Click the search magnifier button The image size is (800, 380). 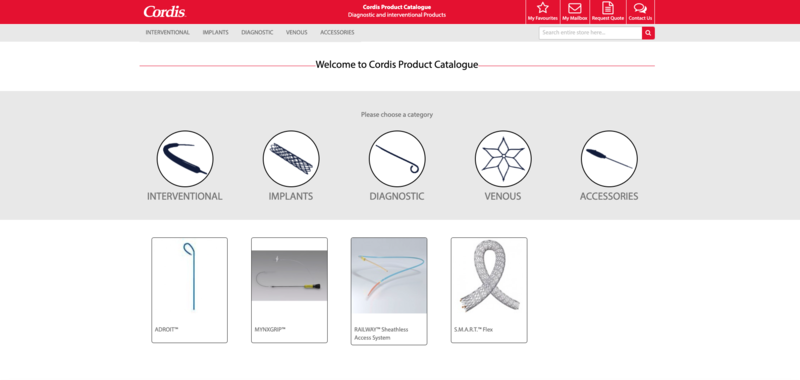pyautogui.click(x=648, y=33)
